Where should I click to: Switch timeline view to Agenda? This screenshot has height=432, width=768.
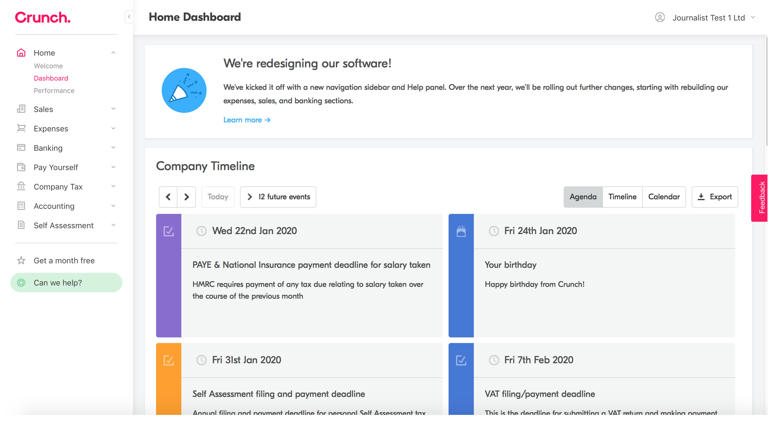coord(583,197)
